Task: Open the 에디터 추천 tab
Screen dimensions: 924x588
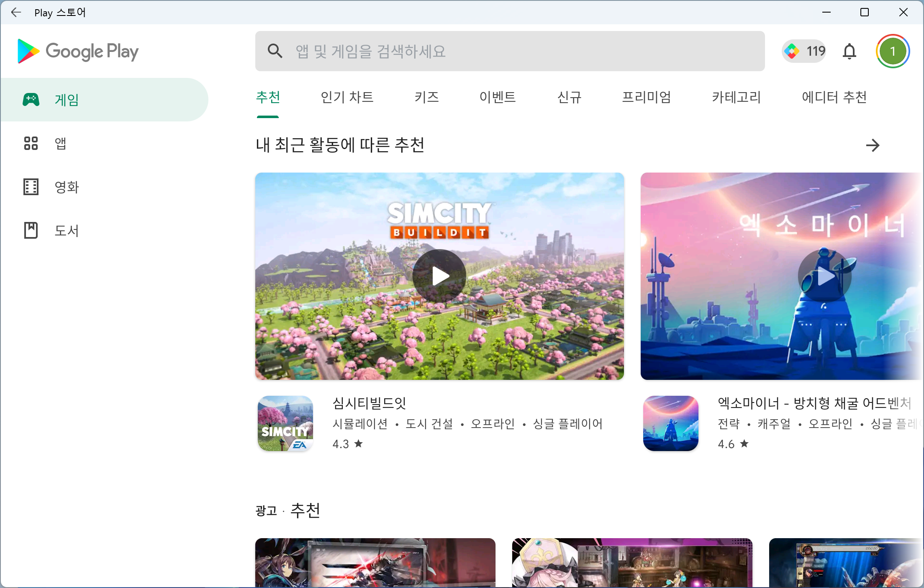Action: click(x=834, y=97)
